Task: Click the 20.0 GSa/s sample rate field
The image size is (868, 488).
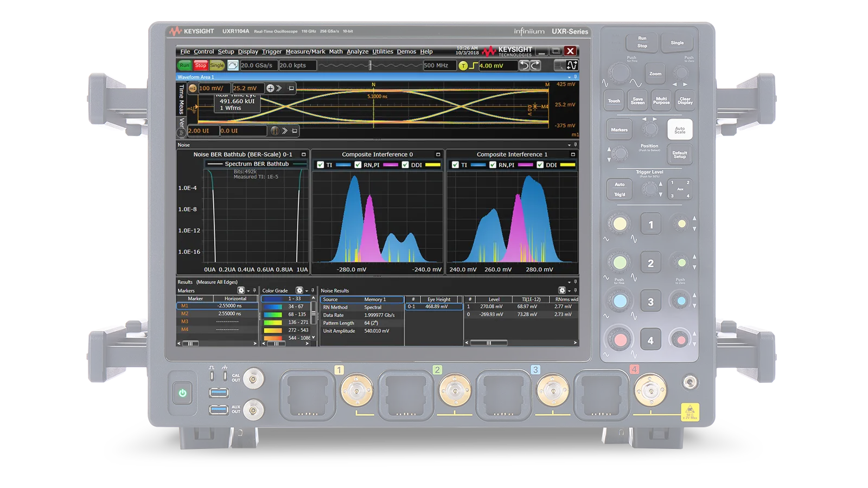Action: click(x=259, y=66)
